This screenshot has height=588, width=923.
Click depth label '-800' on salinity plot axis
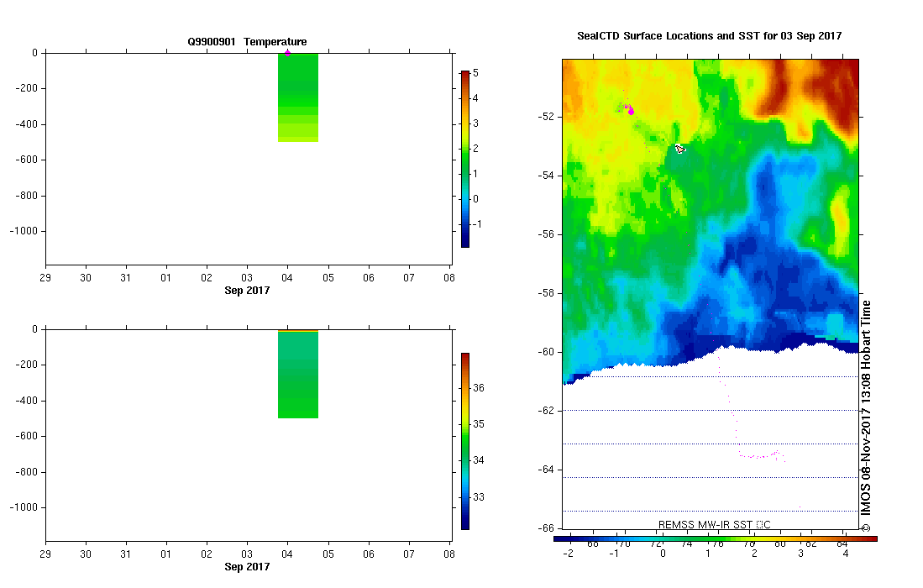(27, 472)
